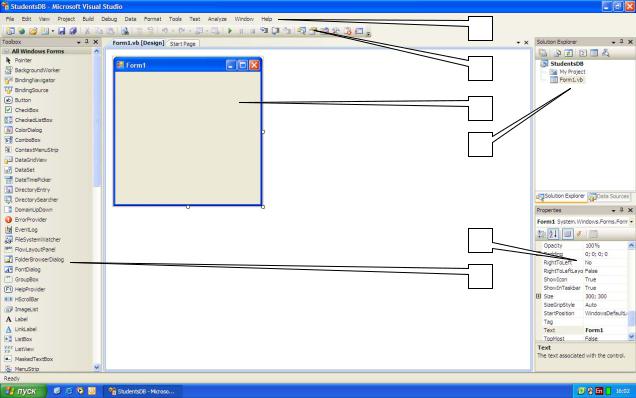Choose FolderBrowserDialog in Toolbox
This screenshot has height=398, width=636.
click(x=39, y=260)
